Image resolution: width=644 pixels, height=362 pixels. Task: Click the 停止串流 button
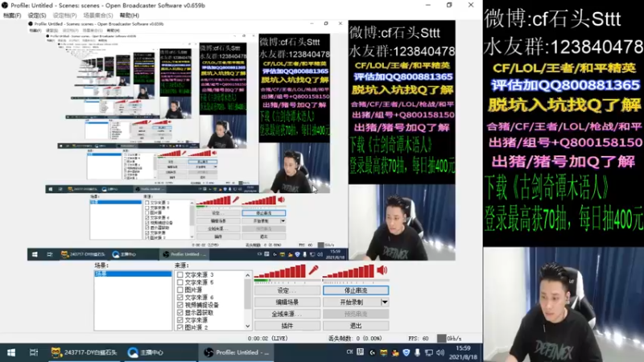click(x=356, y=290)
